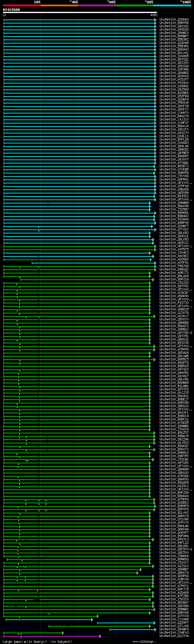Click the UniRef100_A9SMA0 label
The image size is (194, 644).
point(174,260)
